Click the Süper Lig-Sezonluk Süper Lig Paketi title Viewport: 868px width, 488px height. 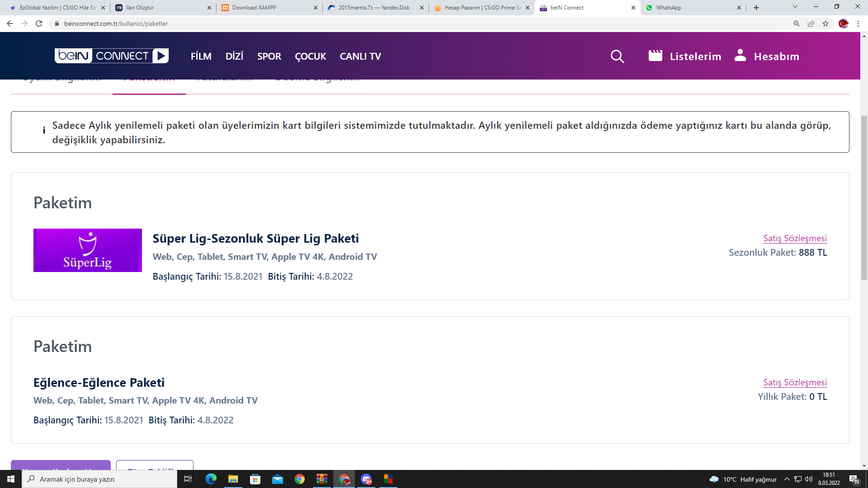pos(256,239)
